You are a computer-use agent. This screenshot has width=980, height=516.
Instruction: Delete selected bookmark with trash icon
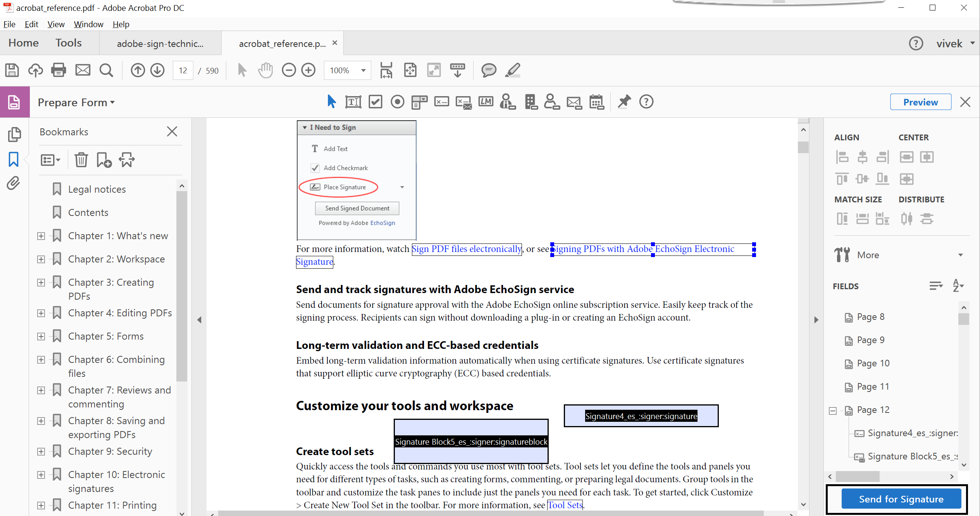81,160
